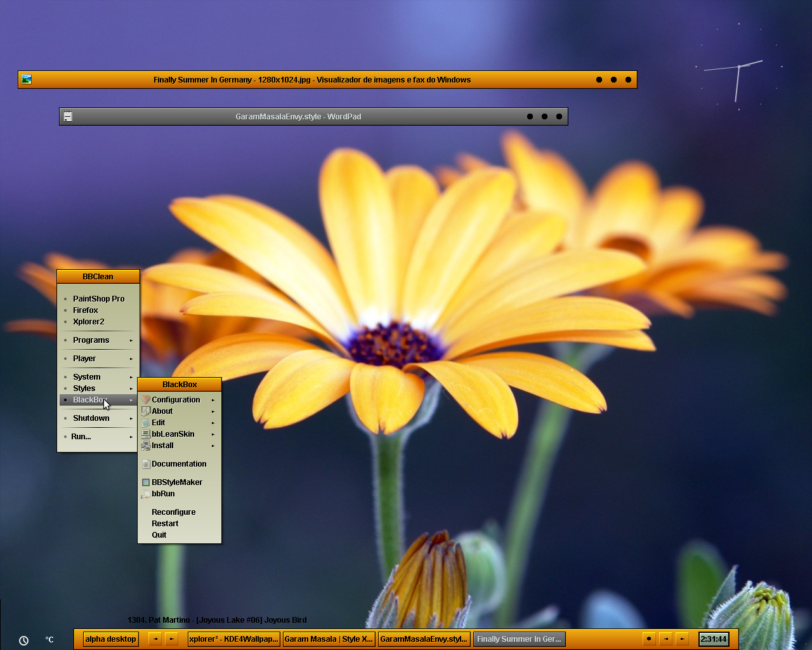Viewport: 812px width, 650px height.
Task: Click the Finally Summer In Ger... taskbar button
Action: click(x=519, y=639)
